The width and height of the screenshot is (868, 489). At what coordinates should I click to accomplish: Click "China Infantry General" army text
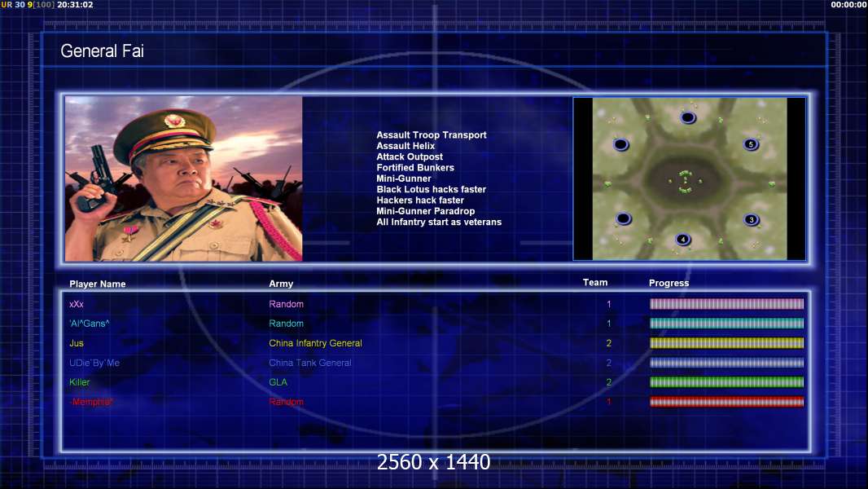316,343
